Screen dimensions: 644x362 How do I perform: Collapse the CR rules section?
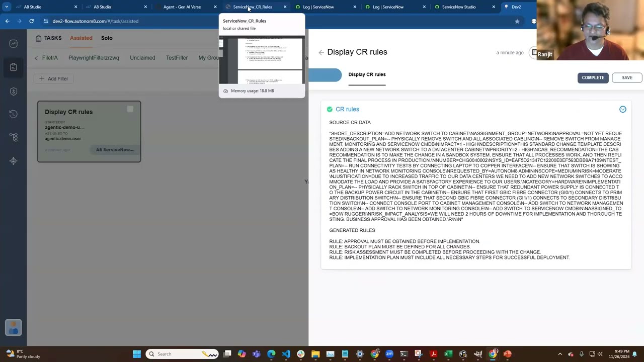(622, 109)
